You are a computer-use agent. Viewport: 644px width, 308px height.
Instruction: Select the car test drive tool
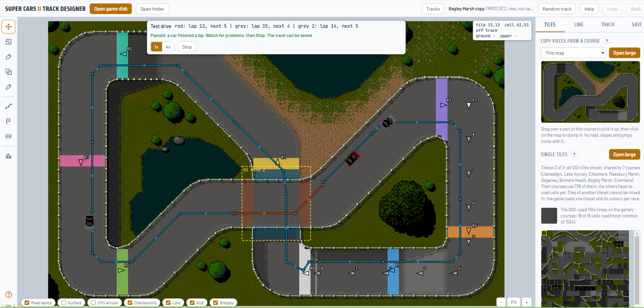pos(8,156)
